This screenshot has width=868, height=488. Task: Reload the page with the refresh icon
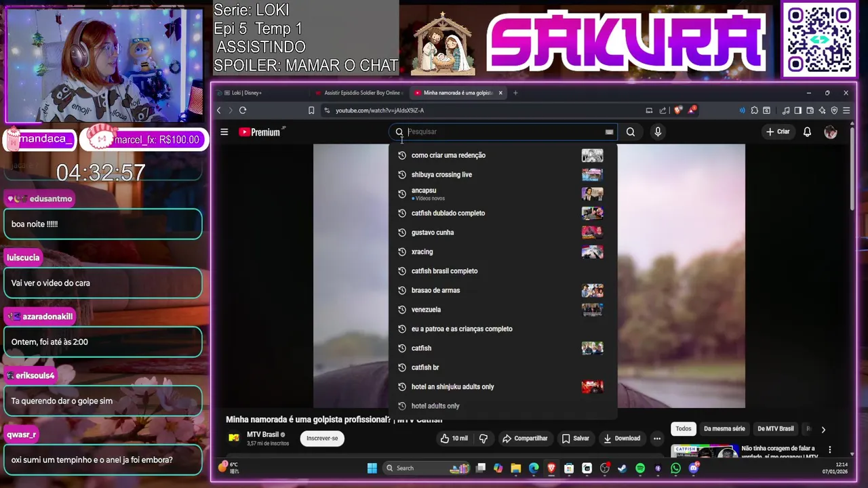point(243,110)
